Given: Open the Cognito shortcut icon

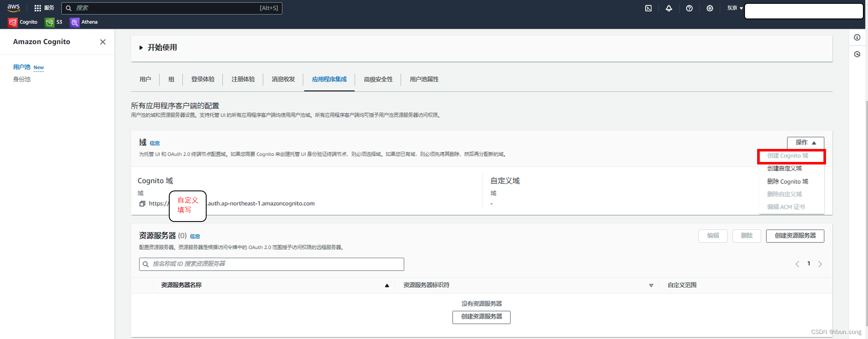Looking at the screenshot, I should point(13,22).
